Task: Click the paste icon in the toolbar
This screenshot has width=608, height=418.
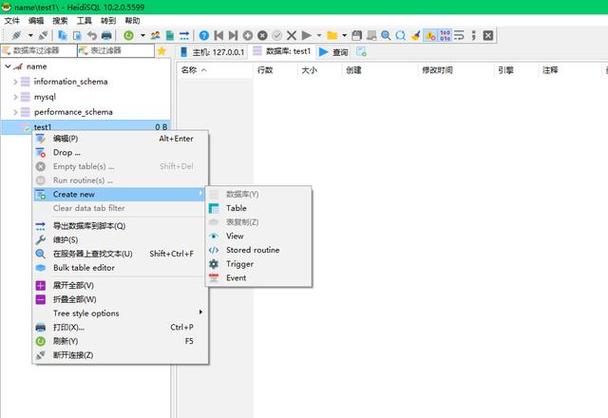Action: pos(77,36)
